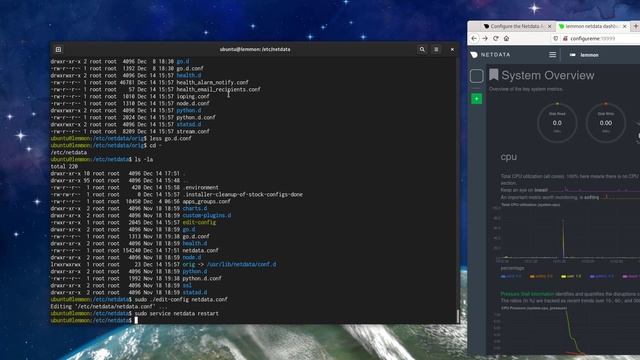Open a new browser tab
Screen dimensions: 640x360
636,26
